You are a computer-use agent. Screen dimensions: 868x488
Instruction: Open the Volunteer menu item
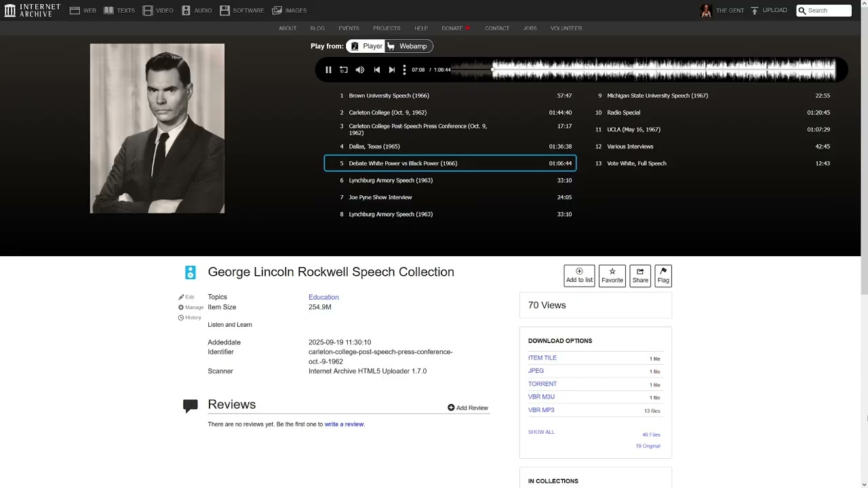[x=566, y=28]
